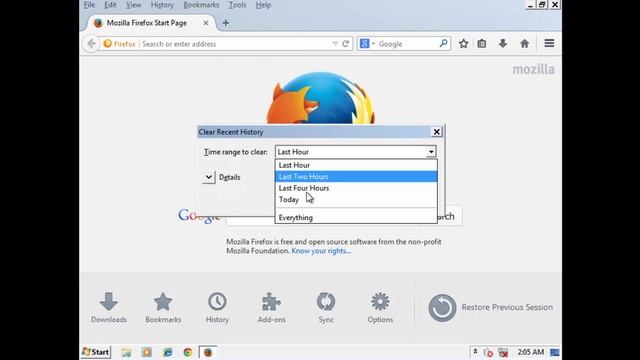Viewport: 640px width, 360px height.
Task: Click the mozilla wordmark in page corner
Action: tap(533, 69)
